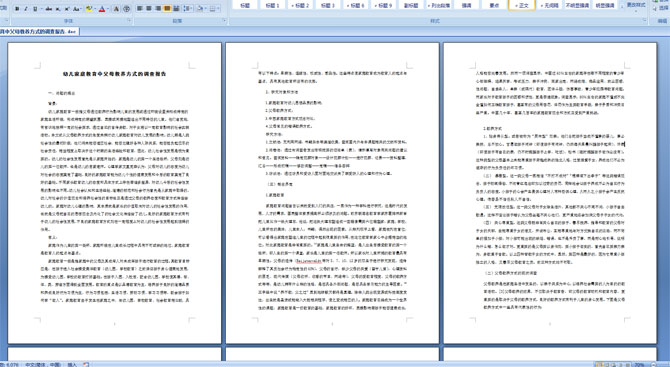Toggle distributed alignment button
The width and height of the screenshot is (670, 367).
pos(176,9)
